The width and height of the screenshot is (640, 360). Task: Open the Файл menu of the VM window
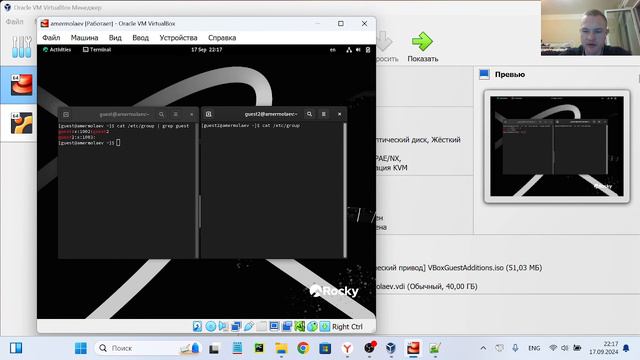coord(51,38)
